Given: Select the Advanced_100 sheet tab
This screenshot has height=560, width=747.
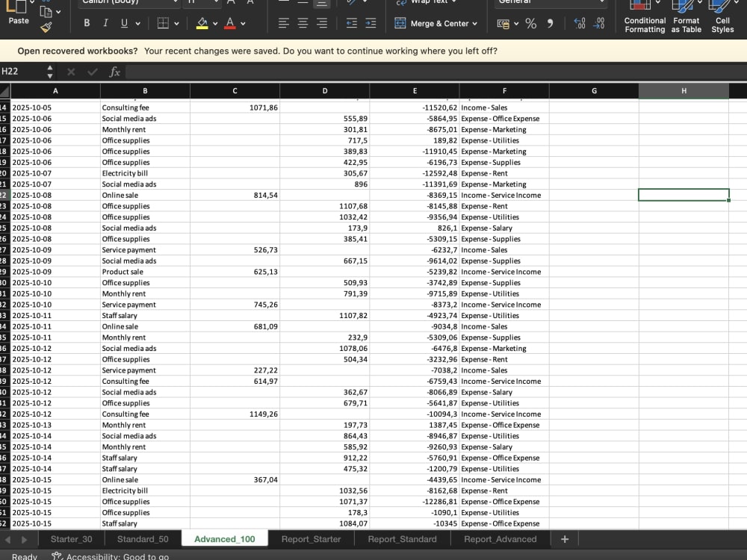Looking at the screenshot, I should tap(225, 539).
